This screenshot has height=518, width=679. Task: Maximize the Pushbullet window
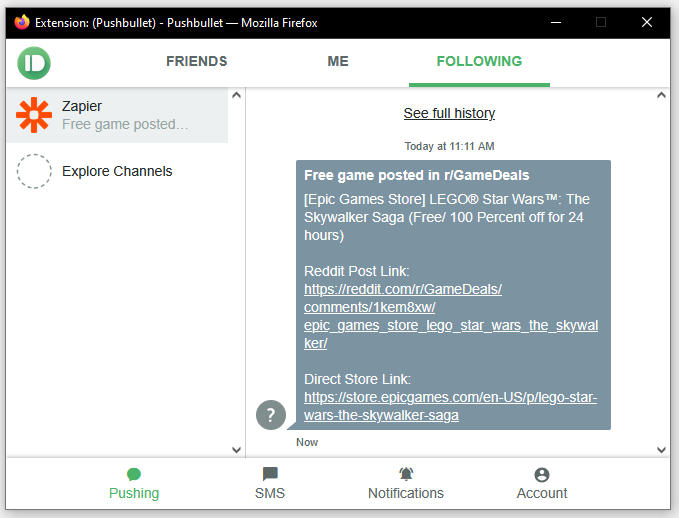pos(601,22)
